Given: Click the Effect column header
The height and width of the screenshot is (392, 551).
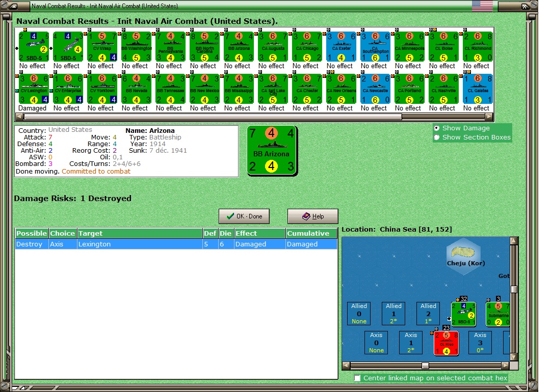Looking at the screenshot, I should [x=259, y=233].
